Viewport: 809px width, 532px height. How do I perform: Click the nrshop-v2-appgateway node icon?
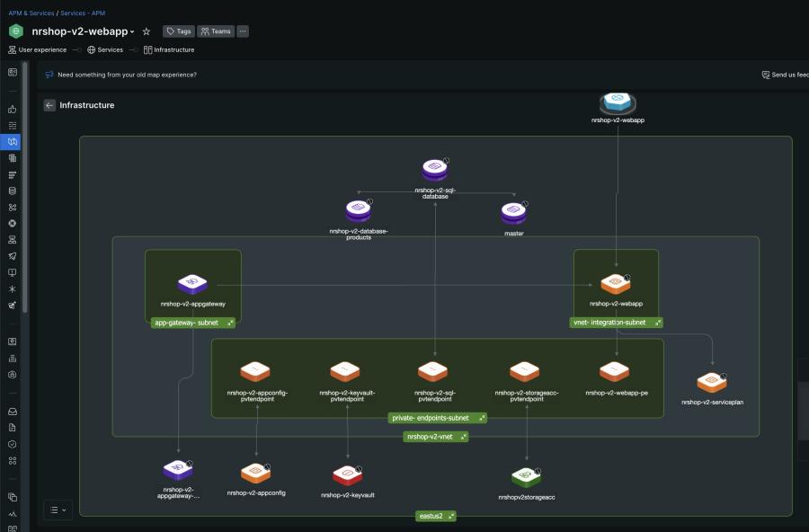pyautogui.click(x=192, y=284)
